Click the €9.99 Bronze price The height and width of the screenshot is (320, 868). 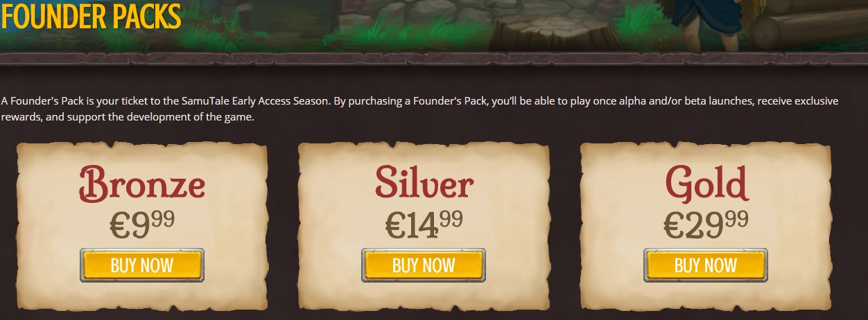point(142,224)
